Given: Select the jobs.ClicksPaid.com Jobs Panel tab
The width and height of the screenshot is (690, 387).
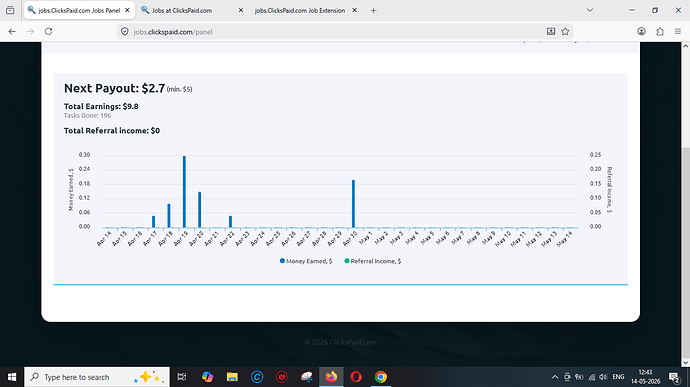Looking at the screenshot, I should click(79, 10).
